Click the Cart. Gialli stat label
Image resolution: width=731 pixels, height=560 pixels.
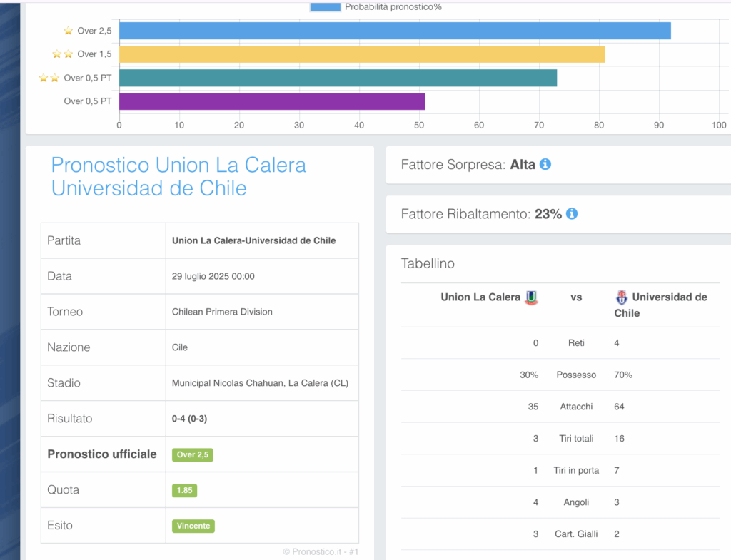point(576,534)
